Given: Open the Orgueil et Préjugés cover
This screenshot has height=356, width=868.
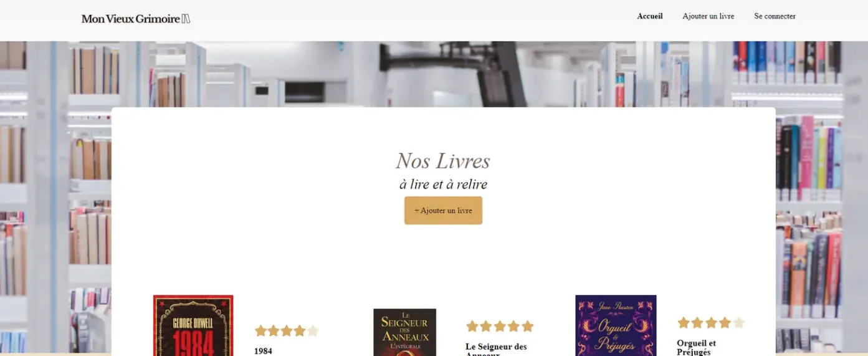Looking at the screenshot, I should click(616, 325).
